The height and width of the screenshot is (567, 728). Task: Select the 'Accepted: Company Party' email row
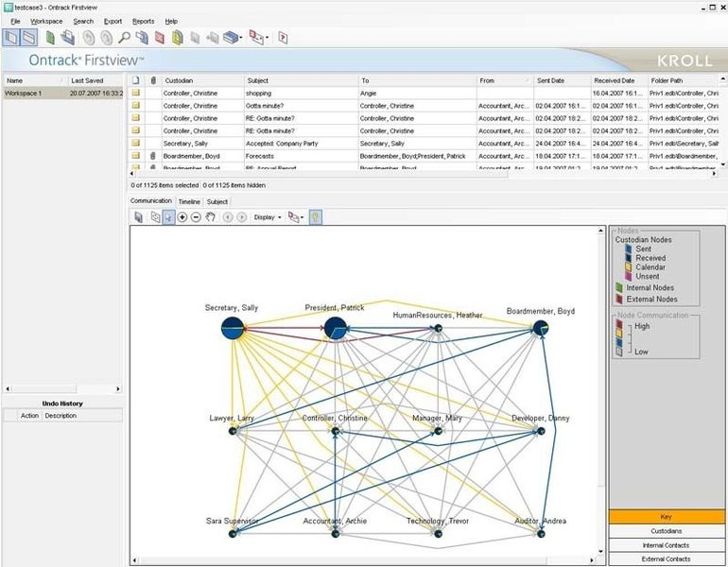point(424,144)
